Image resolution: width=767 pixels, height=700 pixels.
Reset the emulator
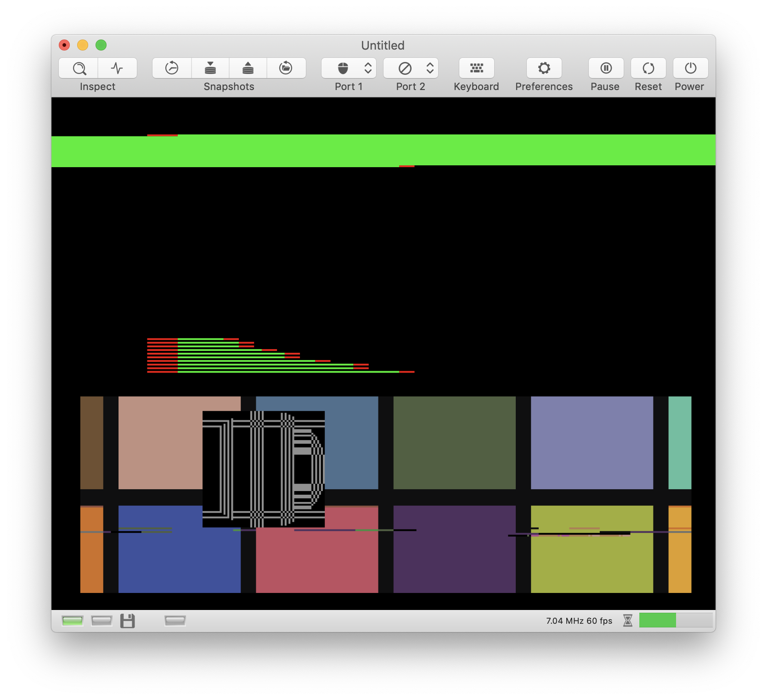648,68
